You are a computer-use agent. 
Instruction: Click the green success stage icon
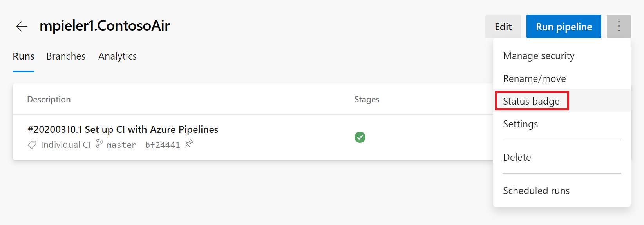360,137
